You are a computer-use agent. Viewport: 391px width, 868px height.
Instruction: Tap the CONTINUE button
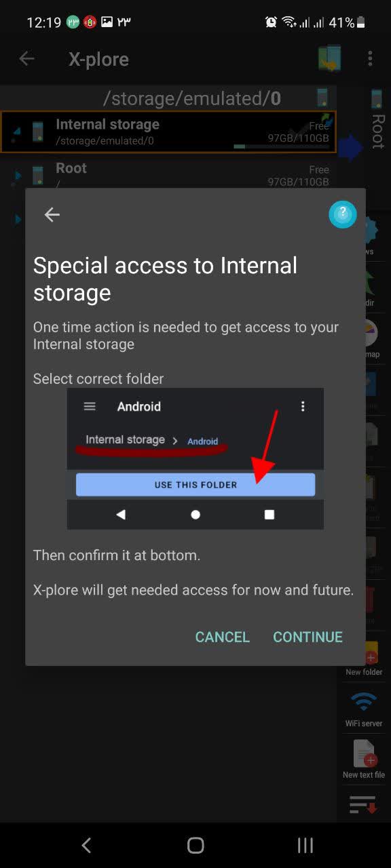(x=308, y=637)
